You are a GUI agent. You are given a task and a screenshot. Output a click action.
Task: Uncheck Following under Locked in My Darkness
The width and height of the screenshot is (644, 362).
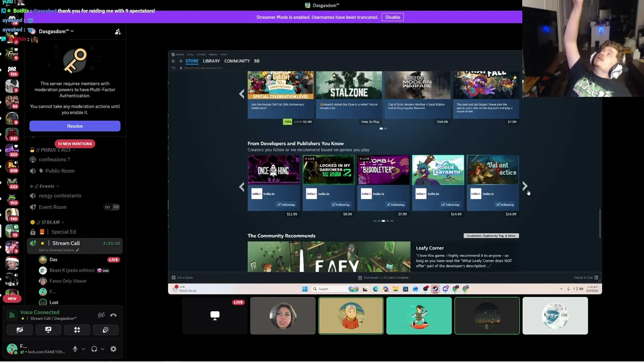click(x=340, y=205)
